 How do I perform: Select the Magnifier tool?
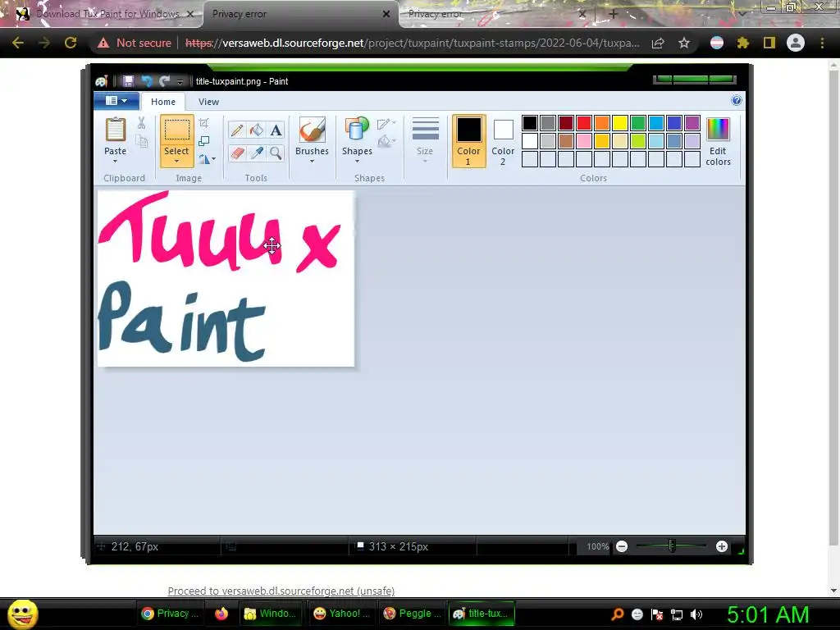[276, 153]
